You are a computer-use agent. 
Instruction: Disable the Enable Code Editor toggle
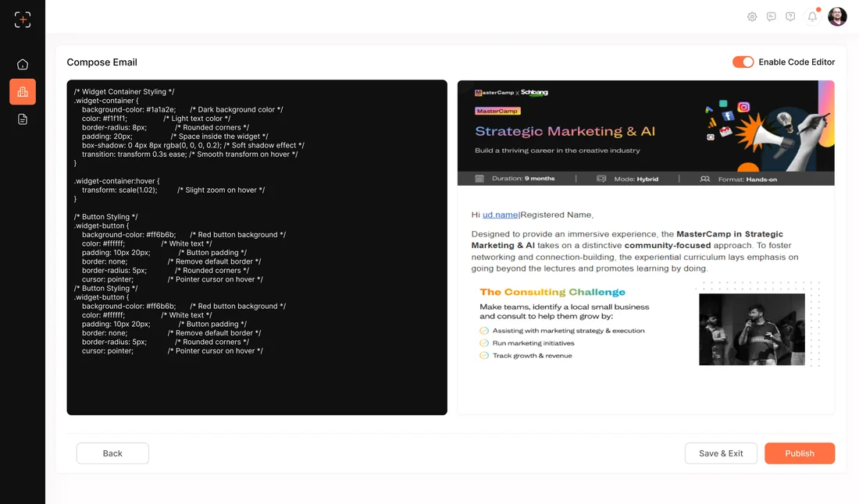click(743, 62)
